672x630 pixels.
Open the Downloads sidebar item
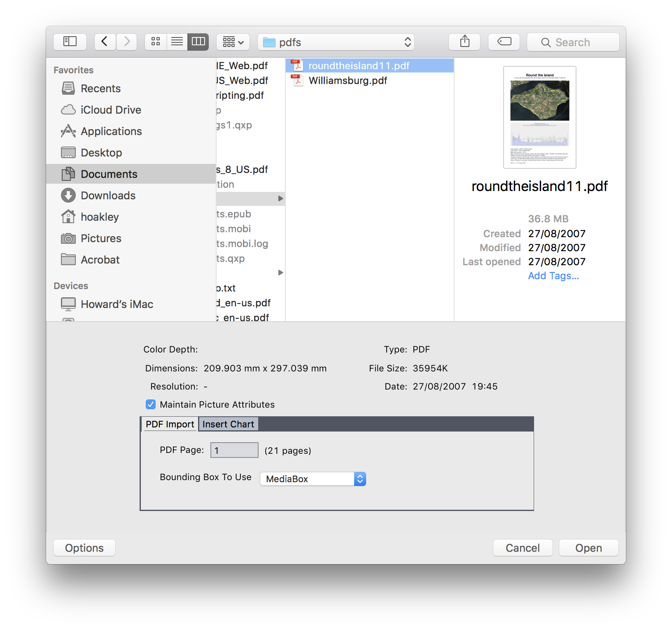[108, 195]
